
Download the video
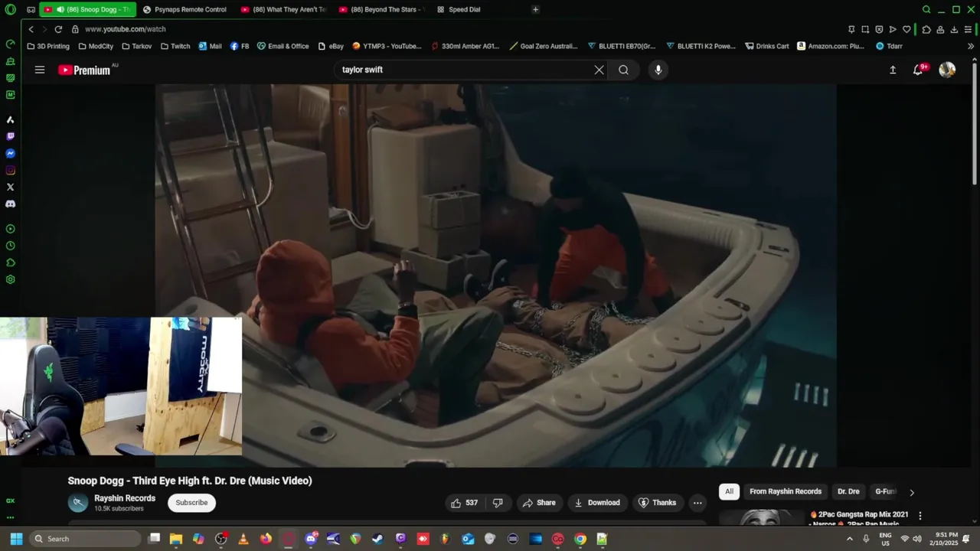[x=597, y=503]
